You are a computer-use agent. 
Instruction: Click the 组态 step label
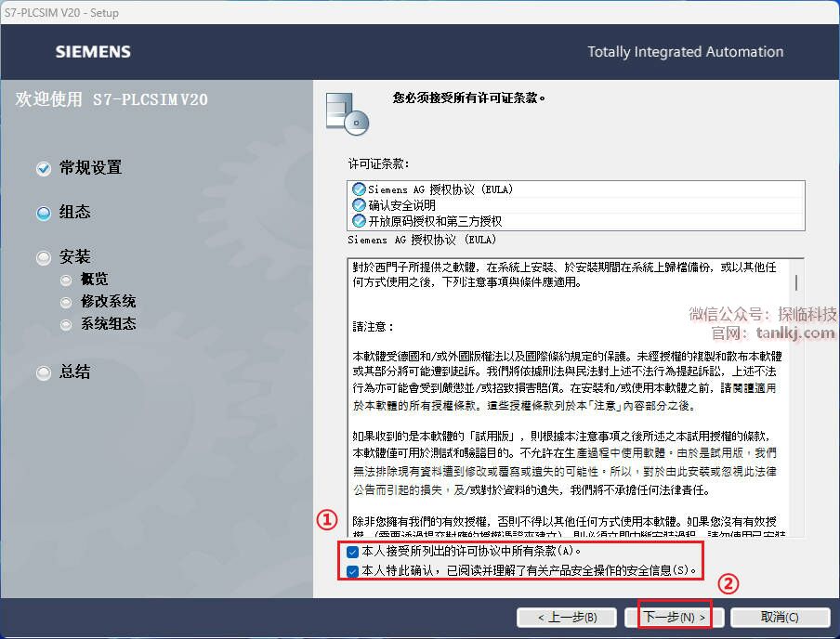(75, 212)
